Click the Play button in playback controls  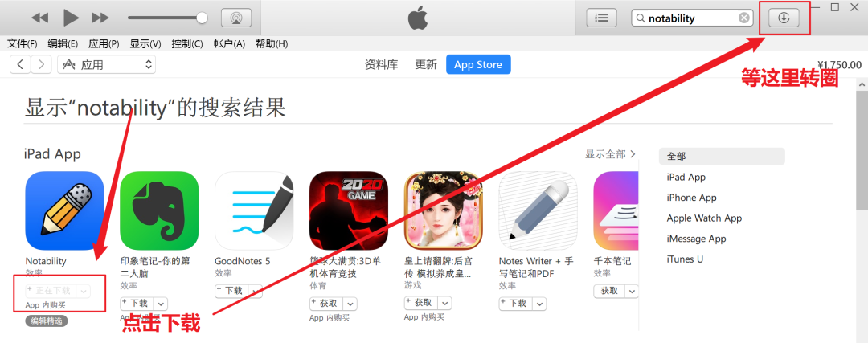pos(72,18)
